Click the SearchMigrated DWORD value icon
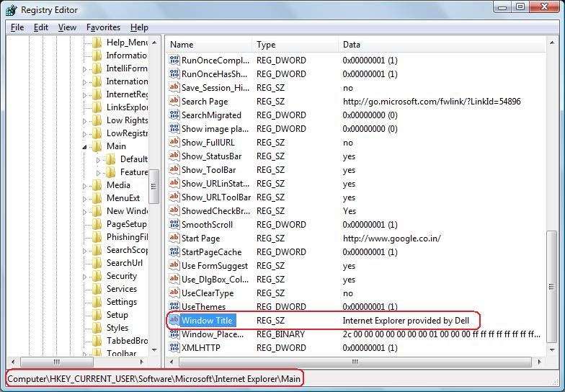The width and height of the screenshot is (565, 392). (x=174, y=115)
